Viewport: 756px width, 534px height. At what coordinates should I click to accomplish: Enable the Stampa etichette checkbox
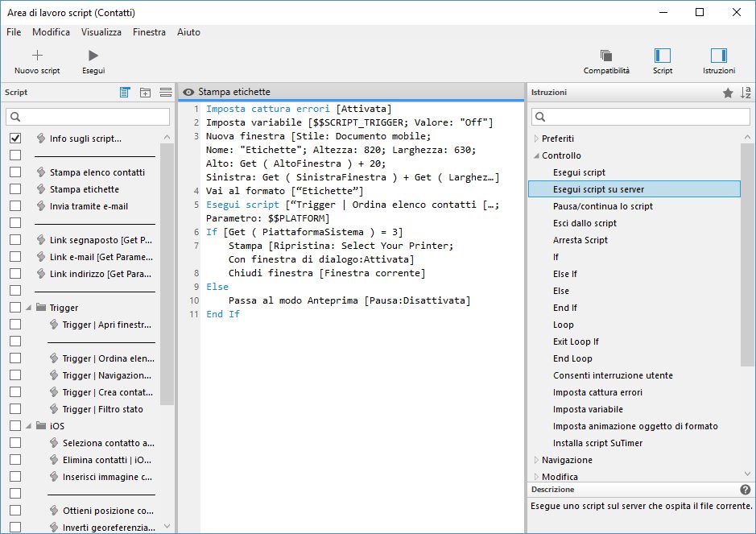click(15, 189)
